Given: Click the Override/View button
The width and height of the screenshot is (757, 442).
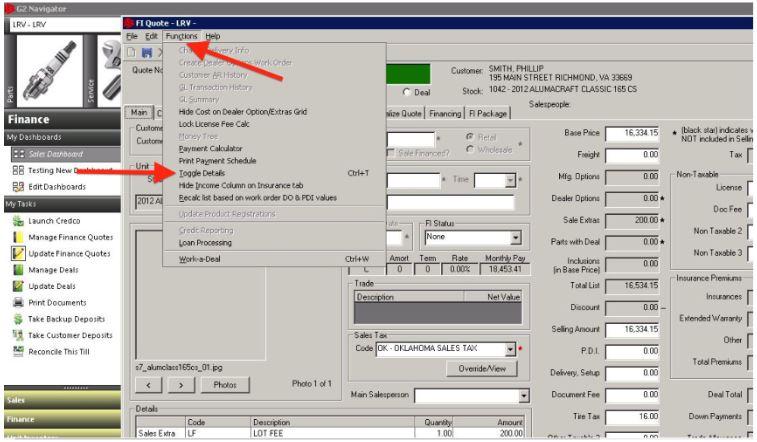Looking at the screenshot, I should (x=481, y=369).
